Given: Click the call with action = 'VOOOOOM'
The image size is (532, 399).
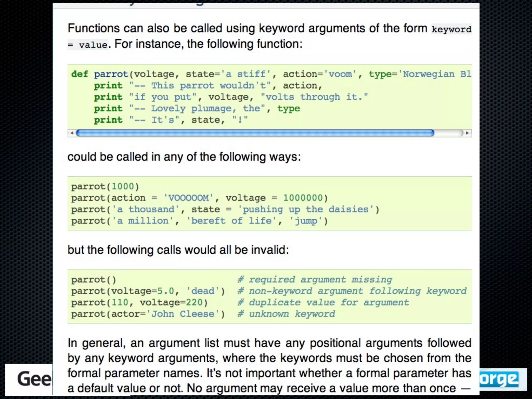Looking at the screenshot, I should (x=199, y=198).
